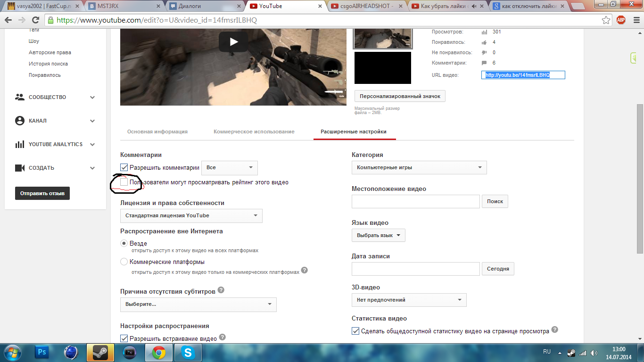Viewport: 644px width, 362px height.
Task: Open Выбрать язык language dropdown
Action: [x=379, y=235]
